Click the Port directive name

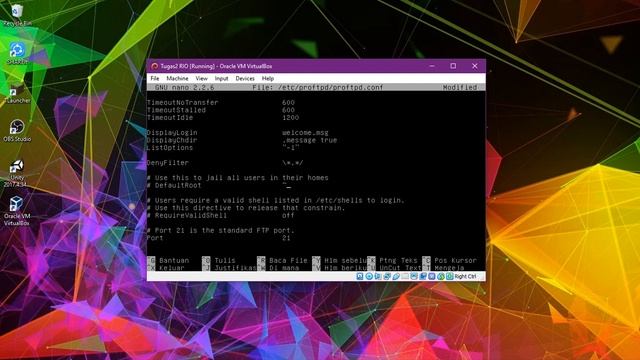click(x=155, y=238)
